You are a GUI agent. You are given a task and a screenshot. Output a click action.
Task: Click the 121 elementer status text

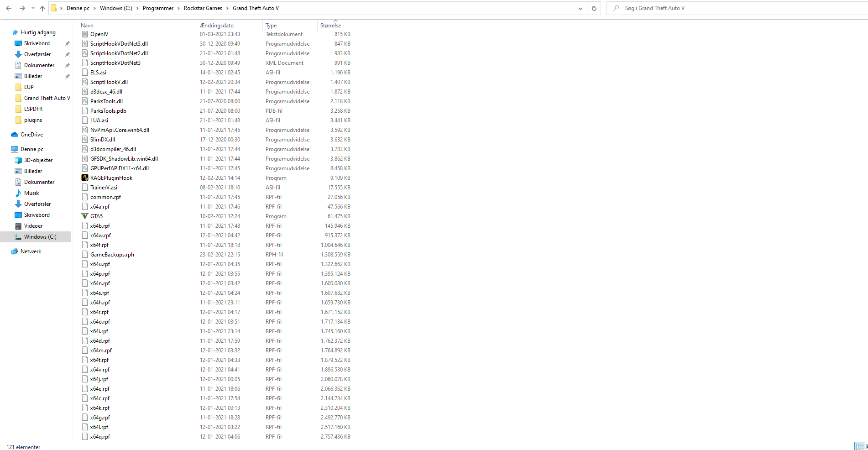[23, 447]
